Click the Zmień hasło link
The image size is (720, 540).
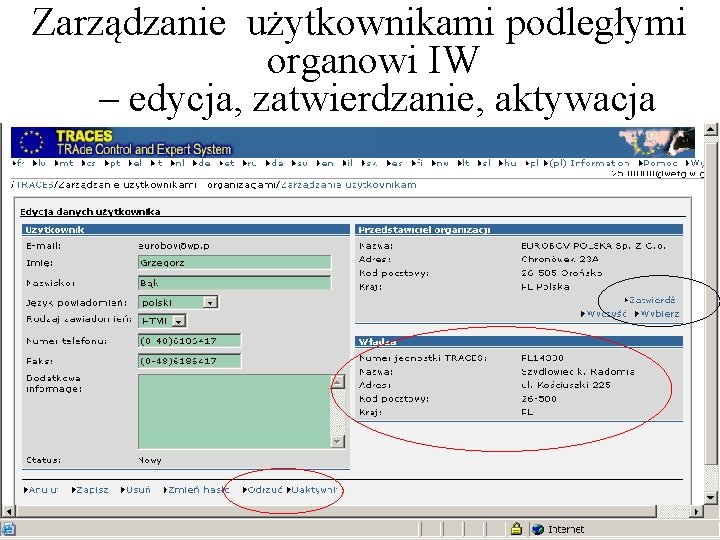[196, 490]
